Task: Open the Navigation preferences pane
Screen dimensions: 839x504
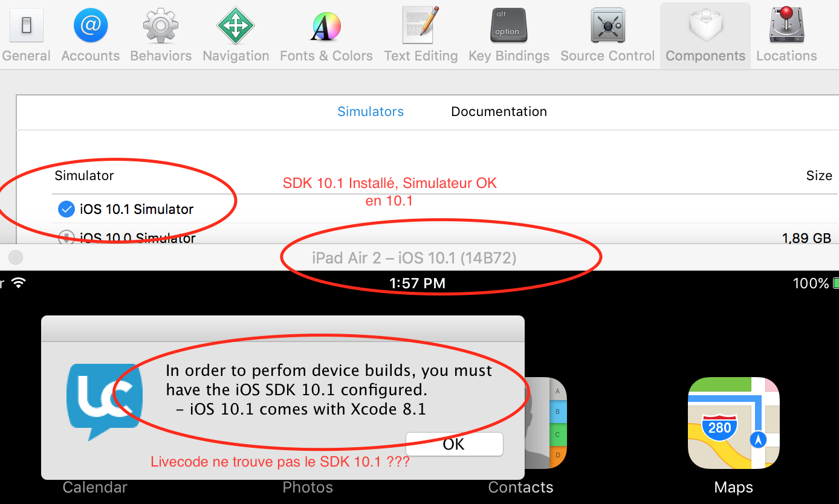Action: tap(236, 34)
